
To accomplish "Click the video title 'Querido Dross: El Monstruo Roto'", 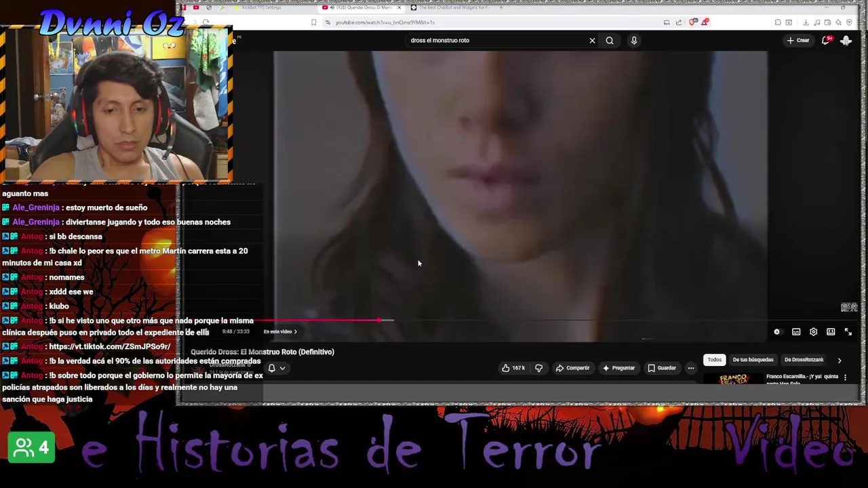I will pyautogui.click(x=262, y=352).
